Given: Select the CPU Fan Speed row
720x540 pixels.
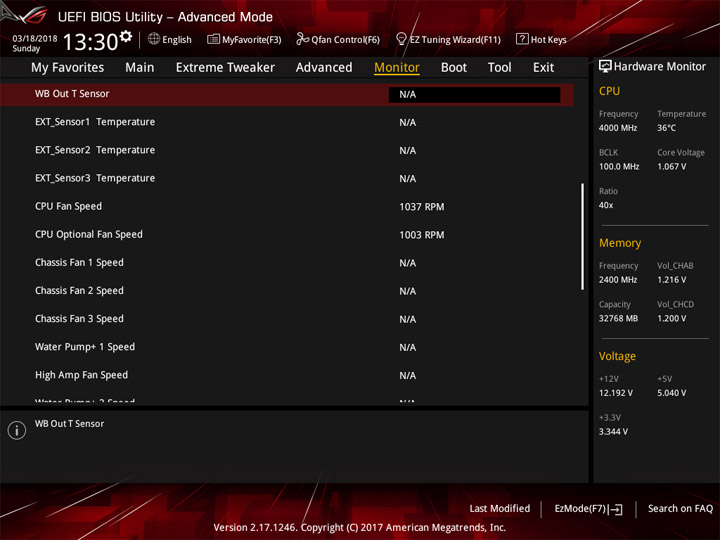Looking at the screenshot, I should pos(287,207).
